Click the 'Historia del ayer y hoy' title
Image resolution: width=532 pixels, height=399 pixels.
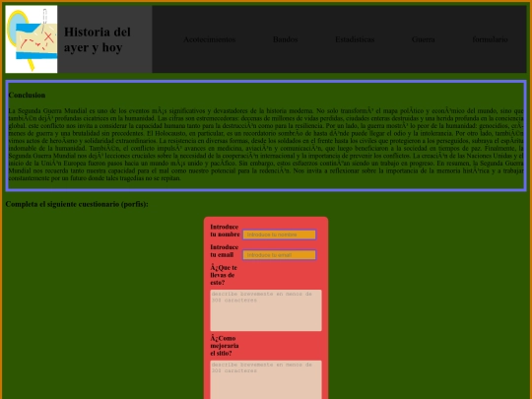click(x=98, y=39)
